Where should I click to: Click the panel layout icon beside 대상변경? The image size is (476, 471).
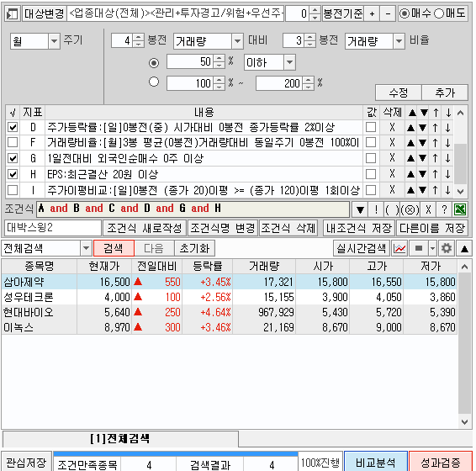12,14
